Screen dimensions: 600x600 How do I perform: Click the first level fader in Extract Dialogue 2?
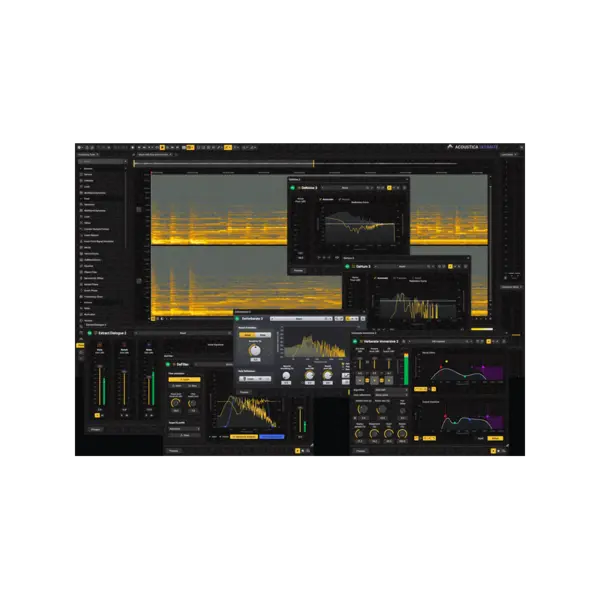coord(100,385)
